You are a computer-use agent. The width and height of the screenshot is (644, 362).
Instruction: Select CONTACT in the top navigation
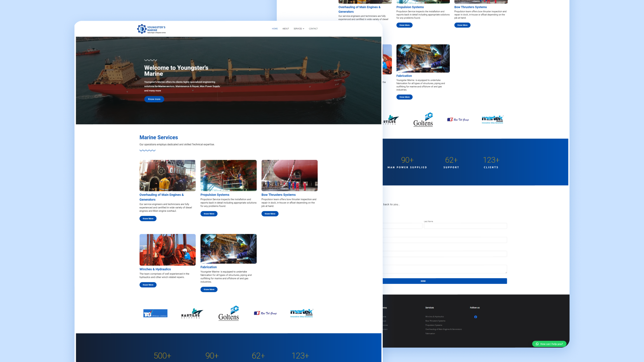tap(313, 29)
